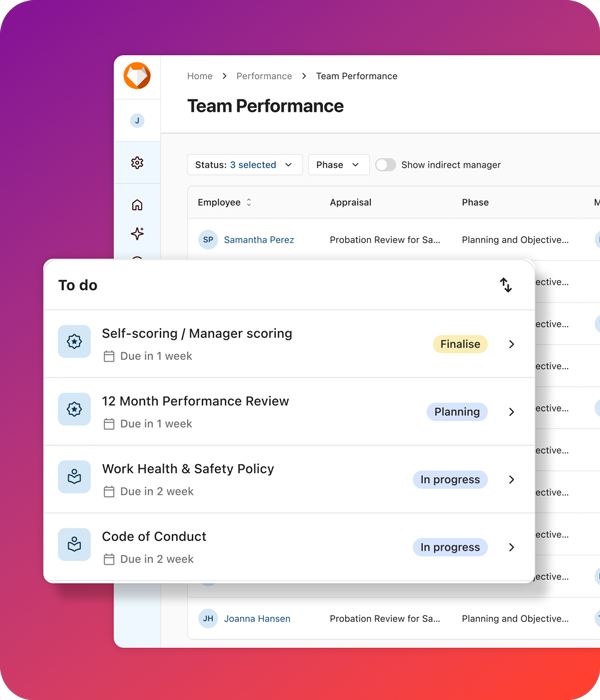The height and width of the screenshot is (700, 600).
Task: Click the SP avatar for Samantha Perez
Action: click(208, 240)
